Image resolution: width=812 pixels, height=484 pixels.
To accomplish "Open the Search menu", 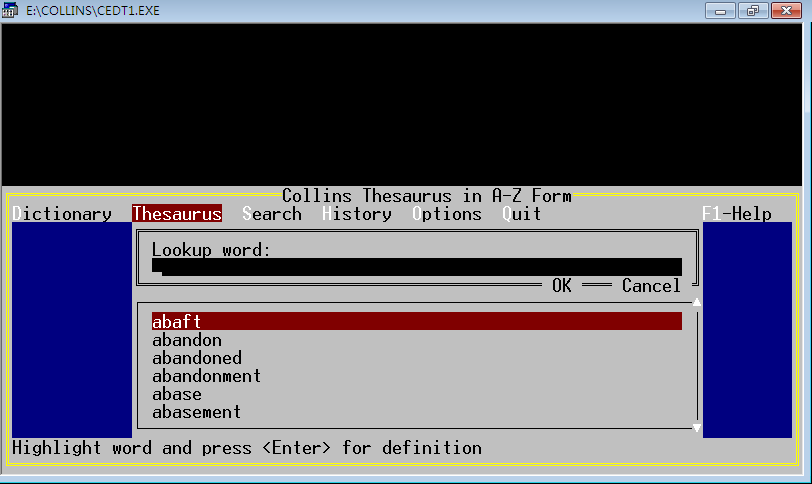I will click(271, 214).
